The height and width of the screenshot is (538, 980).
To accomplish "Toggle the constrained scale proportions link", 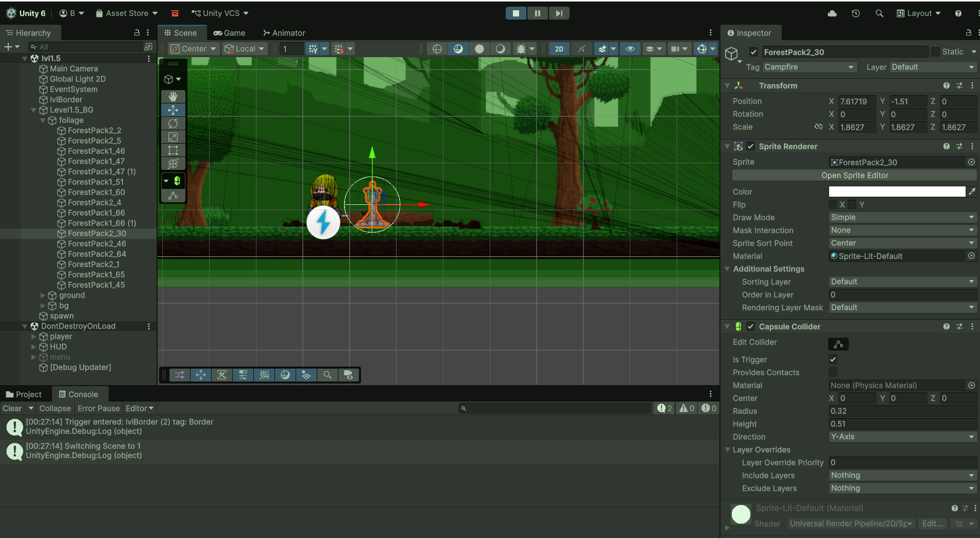I will (818, 127).
